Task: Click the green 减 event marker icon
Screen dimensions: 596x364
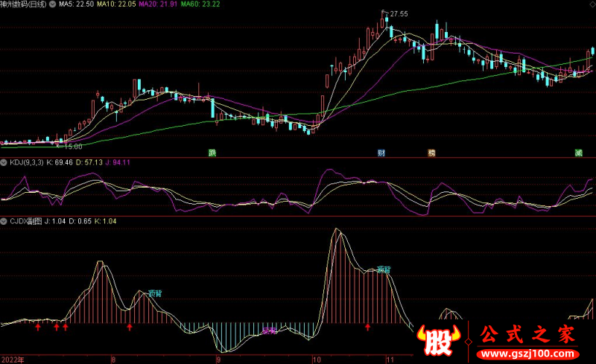Action: point(578,153)
